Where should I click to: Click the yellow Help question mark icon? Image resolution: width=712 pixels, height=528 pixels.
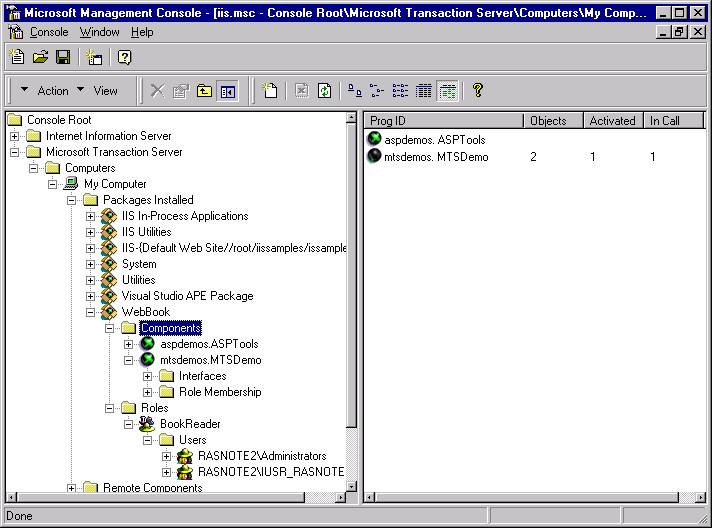point(477,90)
